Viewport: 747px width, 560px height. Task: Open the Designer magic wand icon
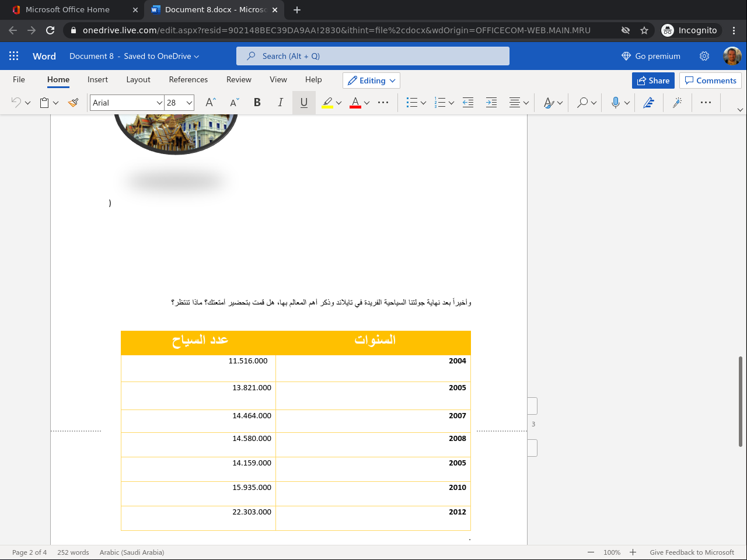pos(678,103)
